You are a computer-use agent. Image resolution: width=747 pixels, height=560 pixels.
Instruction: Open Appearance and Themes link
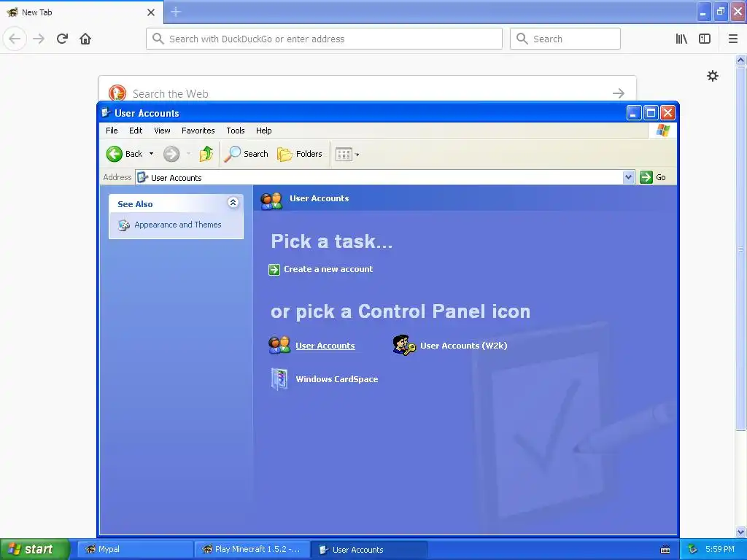(178, 225)
